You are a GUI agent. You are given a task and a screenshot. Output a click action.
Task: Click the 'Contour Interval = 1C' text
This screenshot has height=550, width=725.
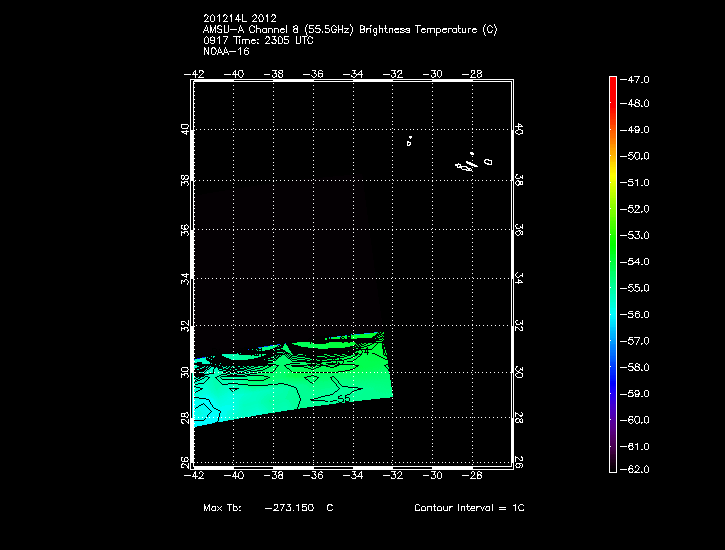(x=469, y=508)
